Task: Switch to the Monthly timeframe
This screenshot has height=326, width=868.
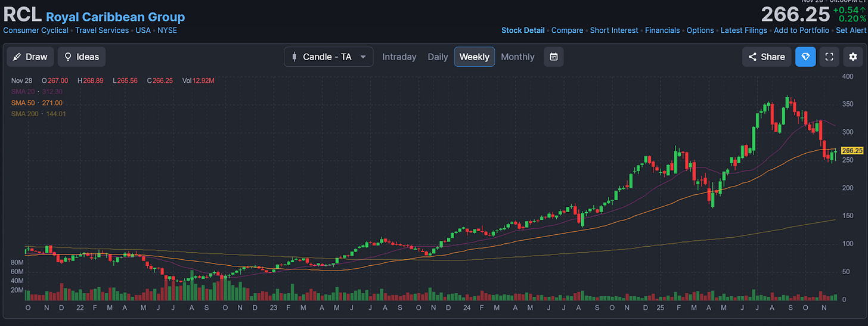Action: (x=517, y=57)
